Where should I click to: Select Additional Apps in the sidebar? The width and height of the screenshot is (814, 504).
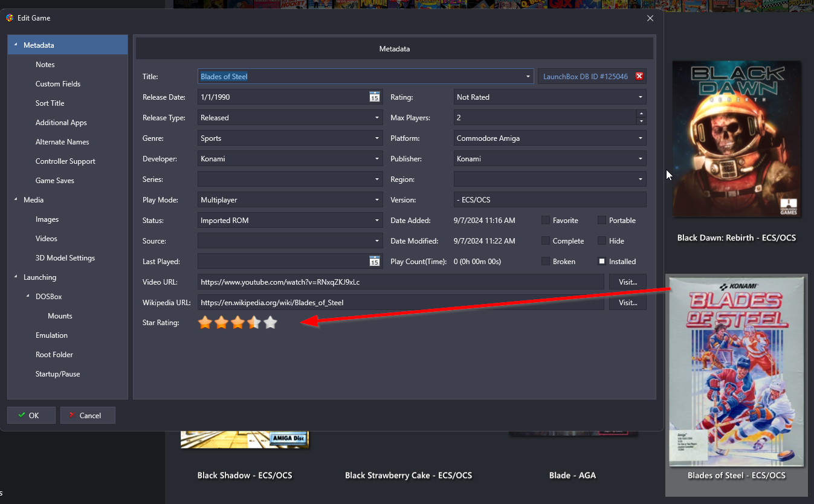point(61,123)
